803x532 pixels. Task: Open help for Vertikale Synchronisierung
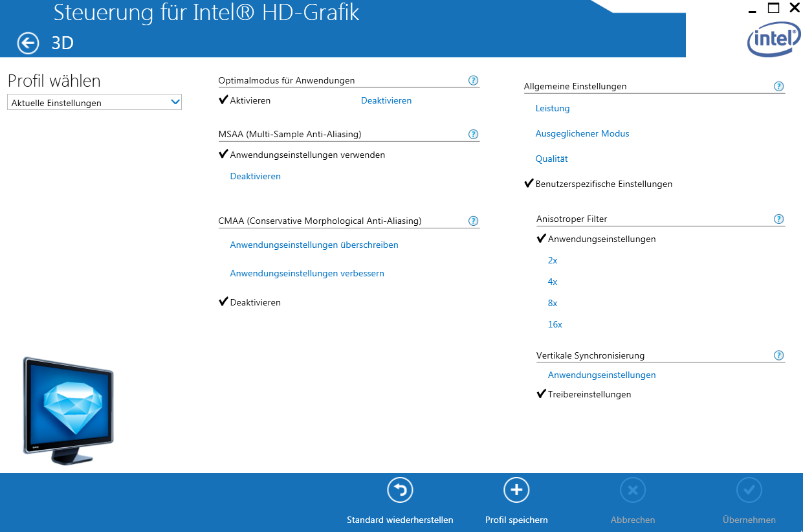pyautogui.click(x=779, y=355)
